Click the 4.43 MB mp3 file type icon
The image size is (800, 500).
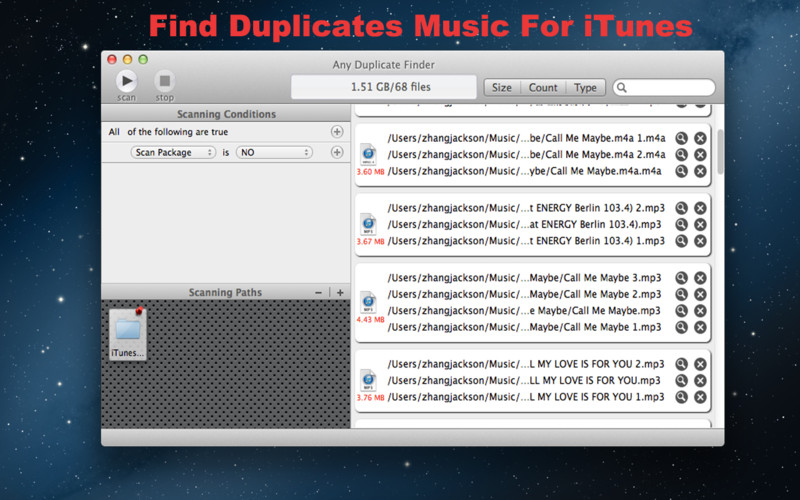[368, 303]
